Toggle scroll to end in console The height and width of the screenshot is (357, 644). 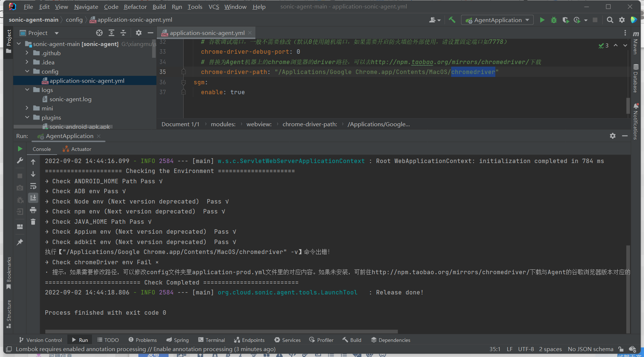(33, 198)
